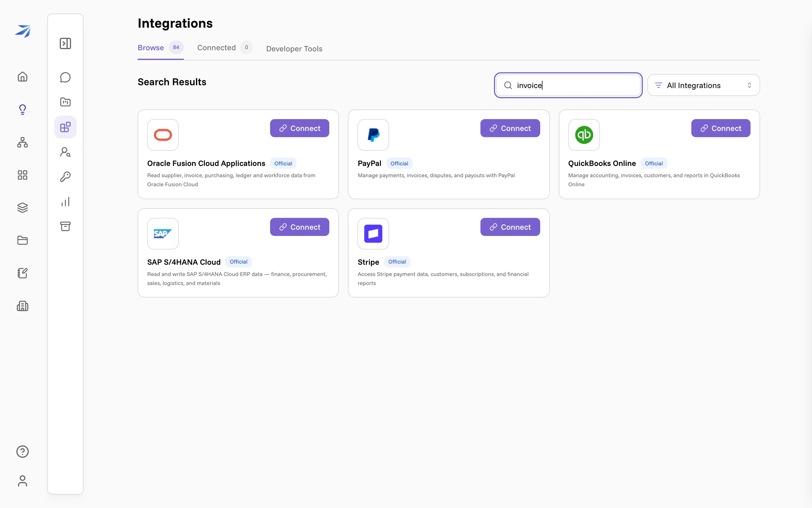Open the Home icon in left rail
The width and height of the screenshot is (812, 508).
(23, 76)
